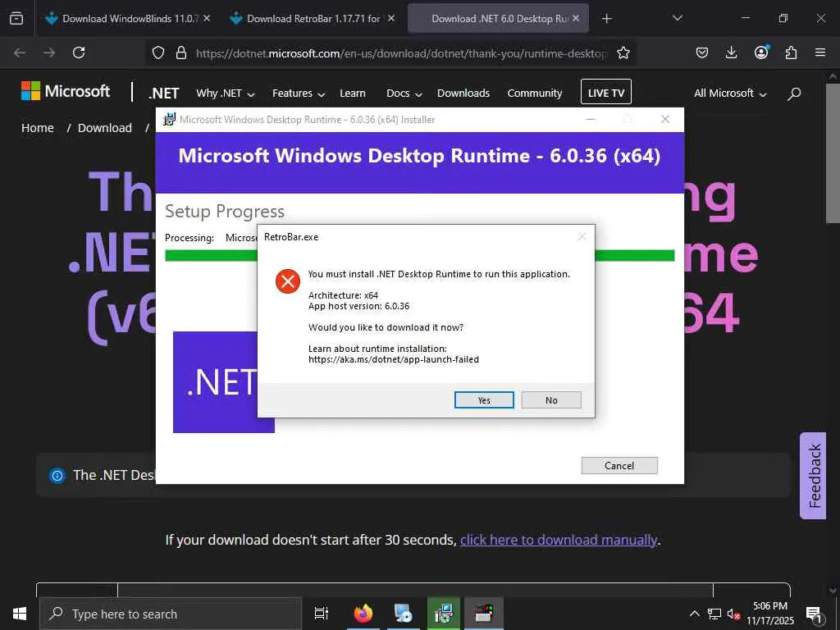Go back one page
The height and width of the screenshot is (630, 840).
20,52
